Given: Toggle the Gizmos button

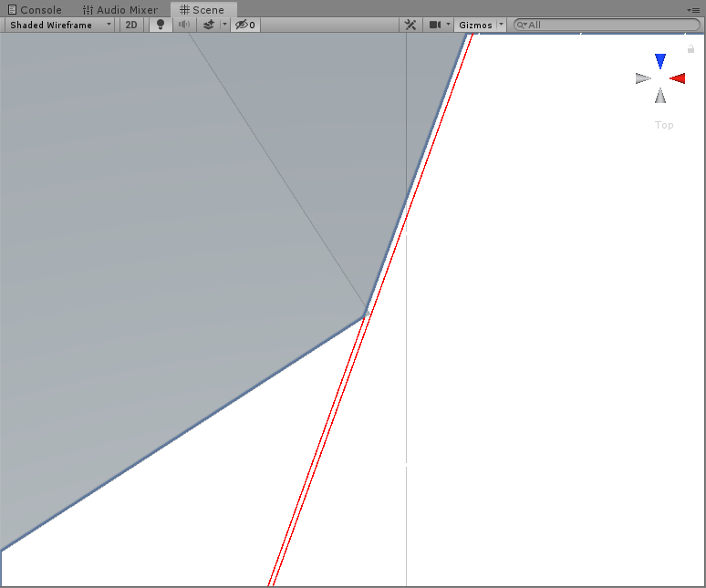Looking at the screenshot, I should pyautogui.click(x=475, y=25).
